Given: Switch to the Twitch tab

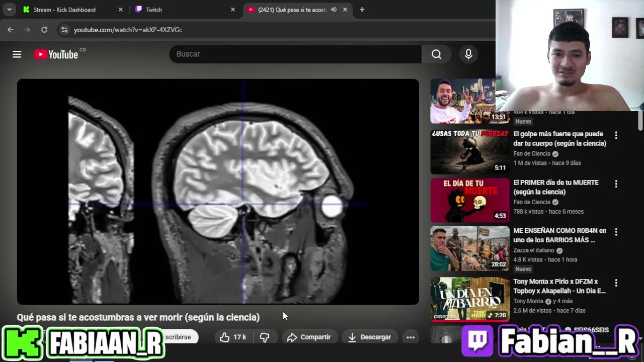Looking at the screenshot, I should click(153, 10).
